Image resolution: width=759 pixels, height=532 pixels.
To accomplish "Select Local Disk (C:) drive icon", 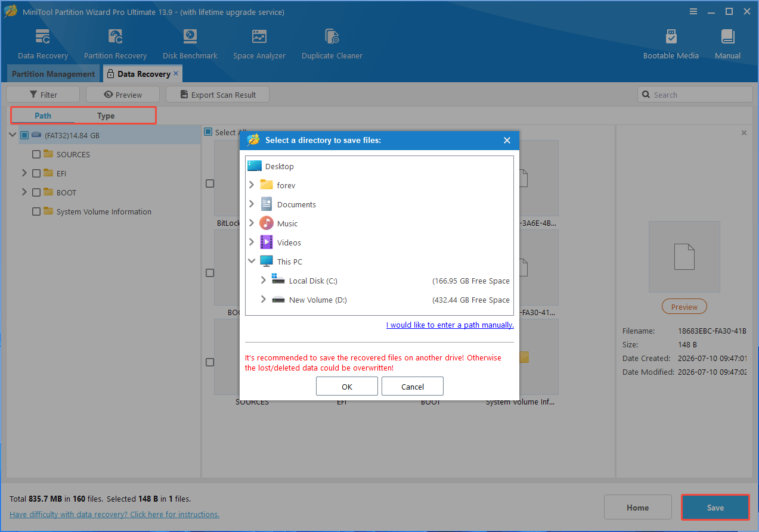I will 278,281.
